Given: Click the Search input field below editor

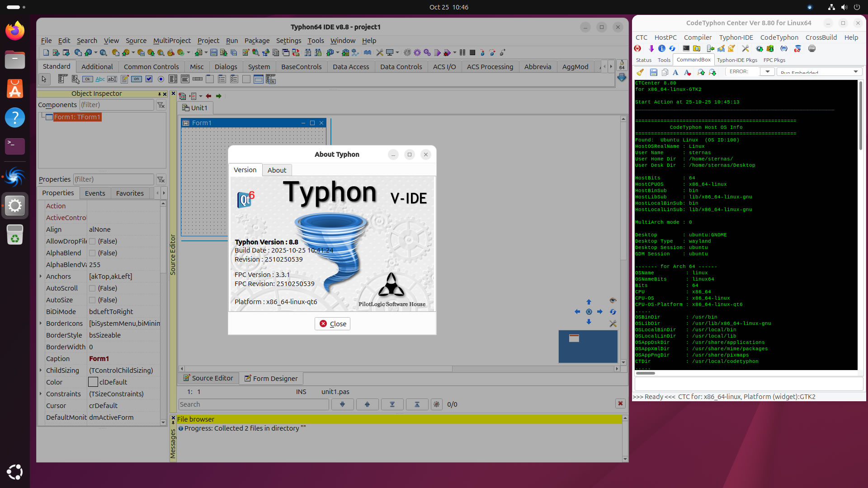Looking at the screenshot, I should [x=253, y=404].
